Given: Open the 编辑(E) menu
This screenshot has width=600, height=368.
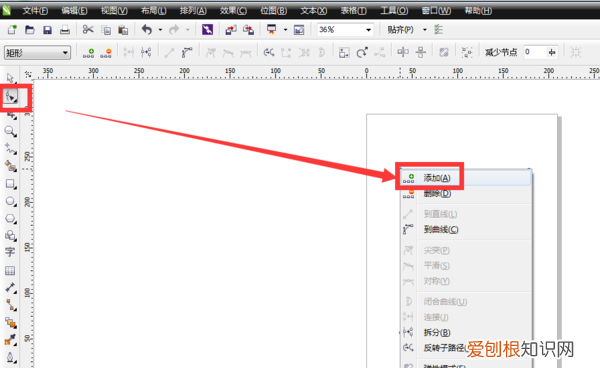Looking at the screenshot, I should (x=74, y=11).
